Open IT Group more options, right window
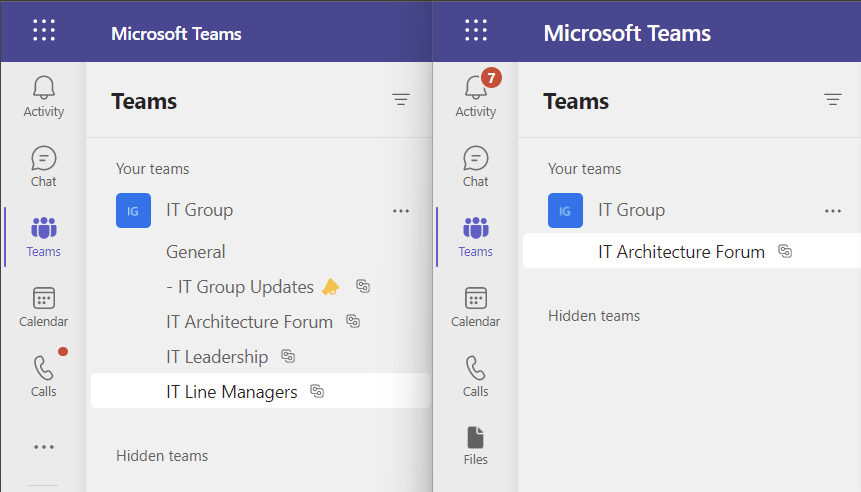Screen dimensions: 861x492 (833, 211)
